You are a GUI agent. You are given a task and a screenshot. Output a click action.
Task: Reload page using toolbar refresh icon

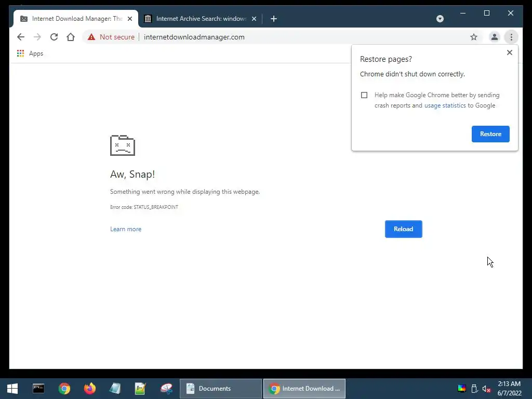click(x=54, y=37)
